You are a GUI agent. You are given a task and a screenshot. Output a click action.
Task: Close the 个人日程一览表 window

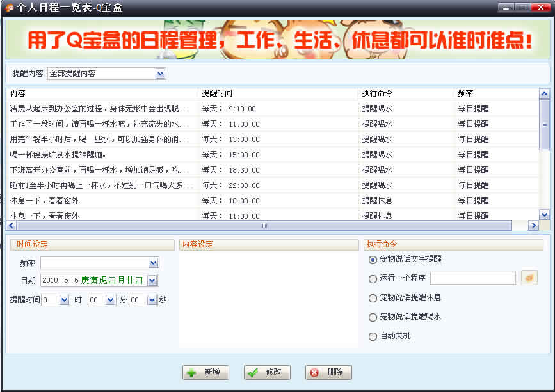click(x=540, y=8)
